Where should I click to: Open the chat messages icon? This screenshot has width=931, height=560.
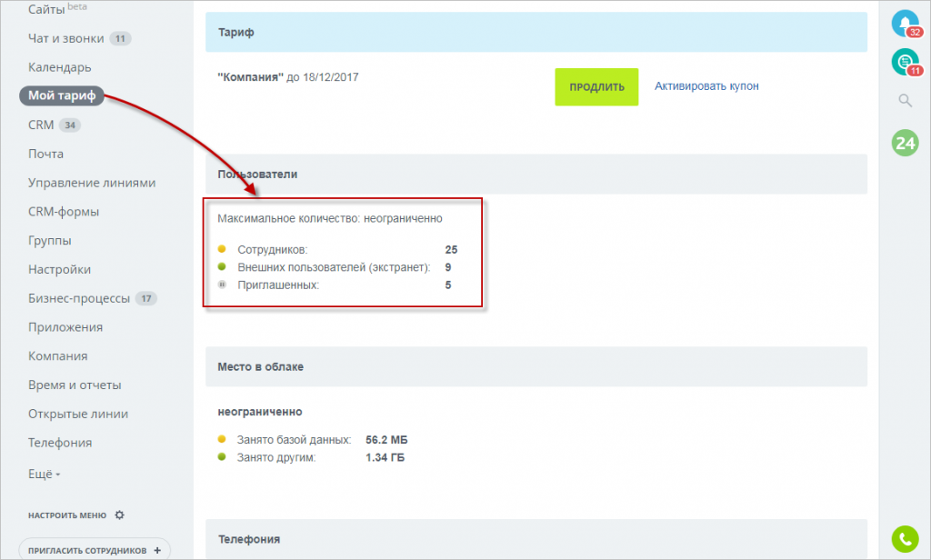(905, 62)
